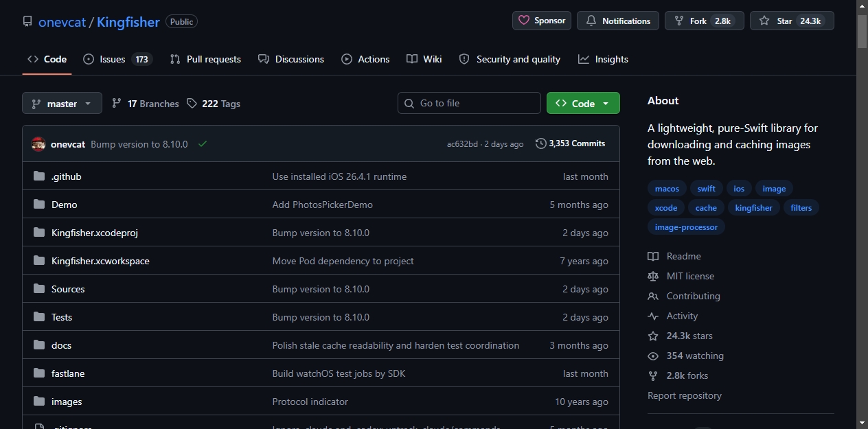Screen dimensions: 868x429
Task: Open the Demo folder
Action: (65, 205)
